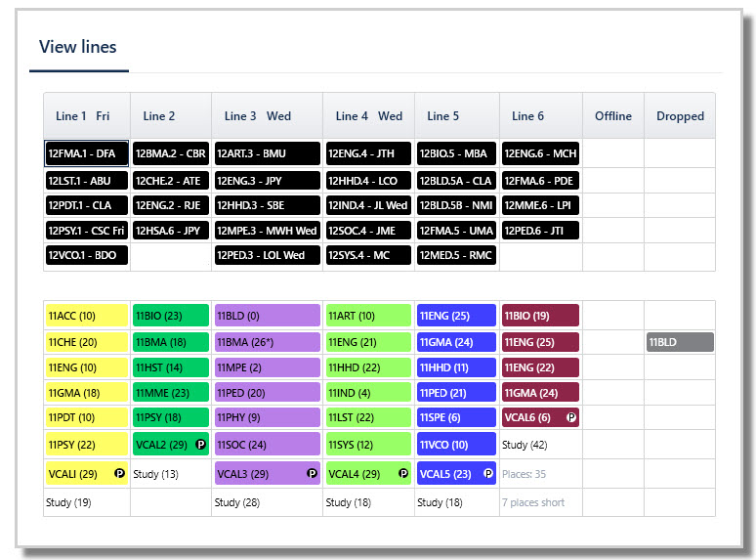Select the 12ENG.6 - MCH class block

click(x=540, y=153)
